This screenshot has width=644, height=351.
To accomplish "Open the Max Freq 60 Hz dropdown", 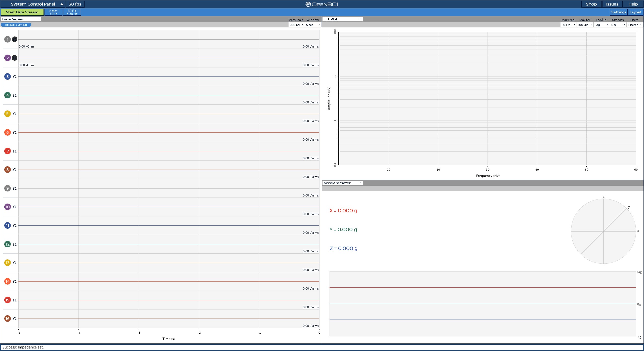I will coord(568,25).
